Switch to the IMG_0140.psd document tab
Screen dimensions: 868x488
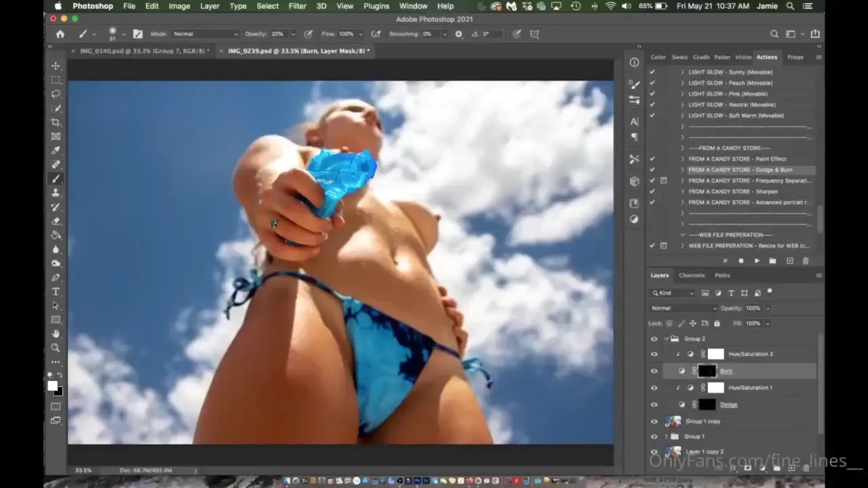tap(144, 51)
